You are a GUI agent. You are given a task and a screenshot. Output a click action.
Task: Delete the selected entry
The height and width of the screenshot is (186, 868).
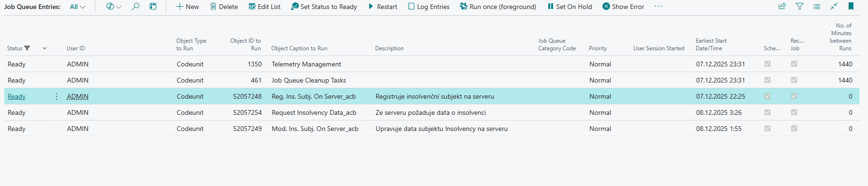tap(224, 7)
